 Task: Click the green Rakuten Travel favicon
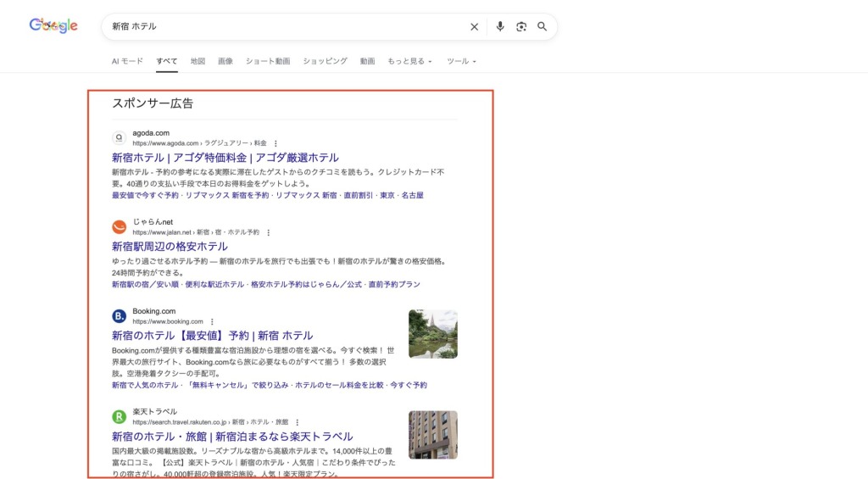(120, 416)
